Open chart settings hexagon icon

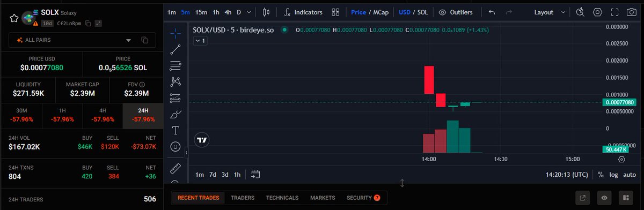[598, 12]
